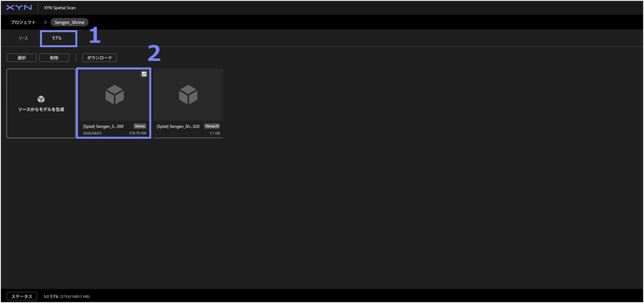Viewport: 644px width, 303px height.
Task: Click the ダウンロード button
Action: 100,58
